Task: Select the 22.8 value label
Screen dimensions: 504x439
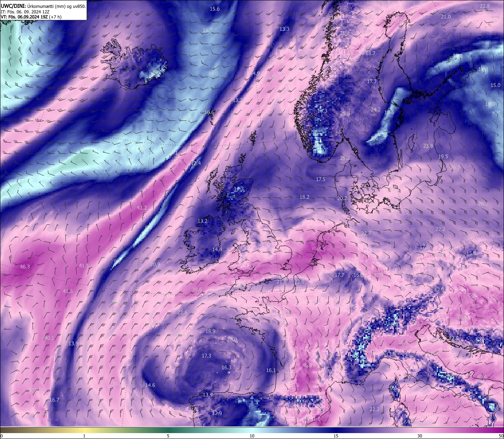Action: pyautogui.click(x=485, y=6)
